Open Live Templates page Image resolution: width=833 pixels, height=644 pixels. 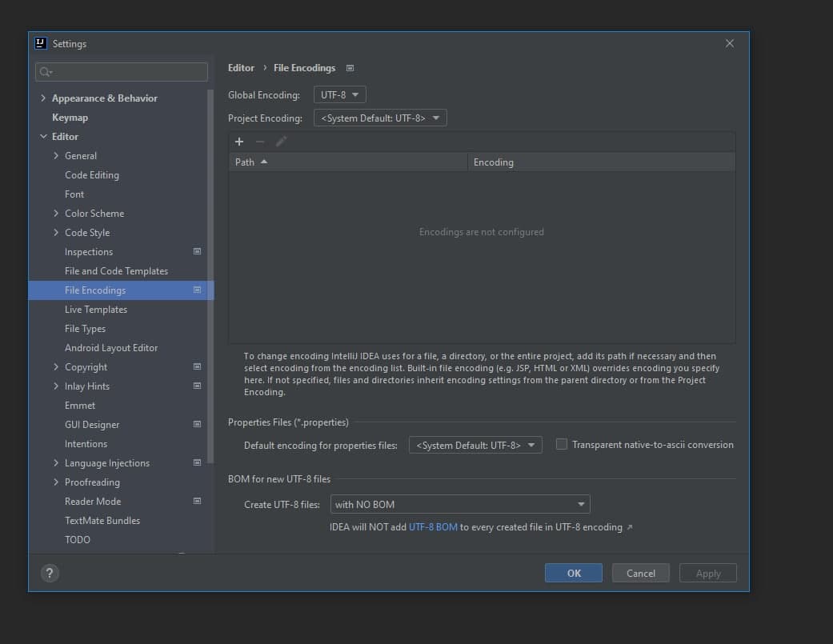(x=96, y=310)
